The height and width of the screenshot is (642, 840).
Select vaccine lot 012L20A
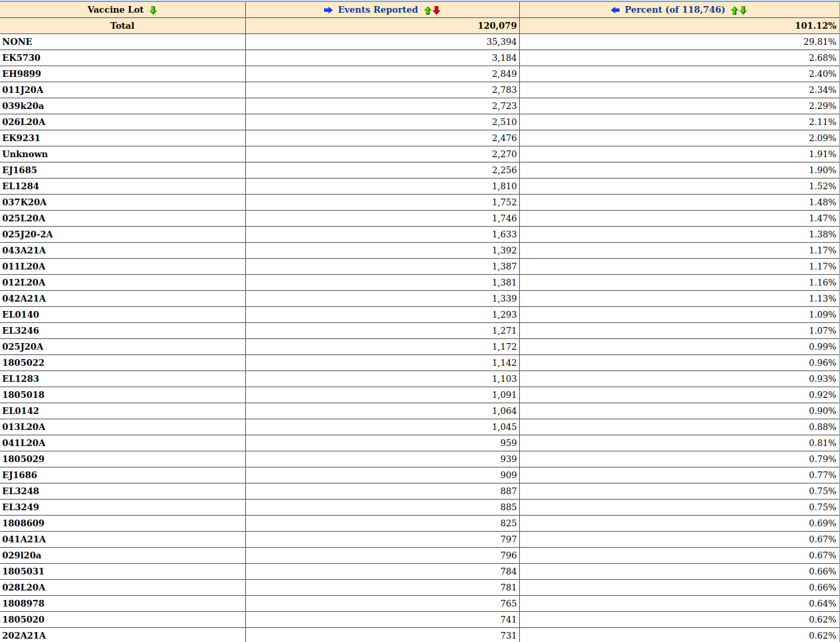click(x=24, y=282)
